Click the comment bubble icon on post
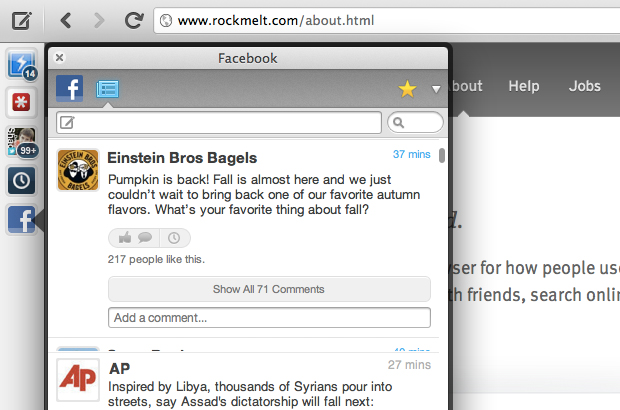 [145, 238]
